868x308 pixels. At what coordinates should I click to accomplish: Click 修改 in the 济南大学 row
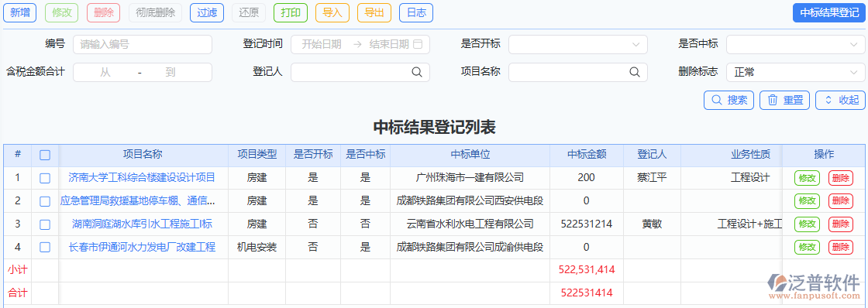point(807,178)
